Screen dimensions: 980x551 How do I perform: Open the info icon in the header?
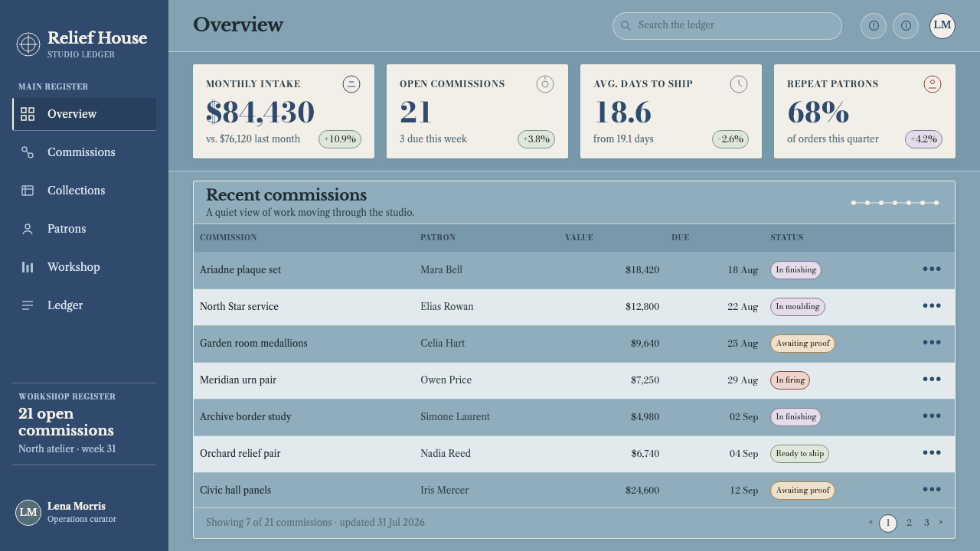[906, 25]
